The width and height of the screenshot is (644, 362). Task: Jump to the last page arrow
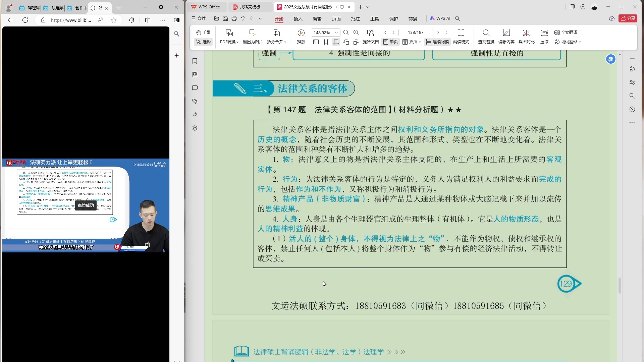447,33
